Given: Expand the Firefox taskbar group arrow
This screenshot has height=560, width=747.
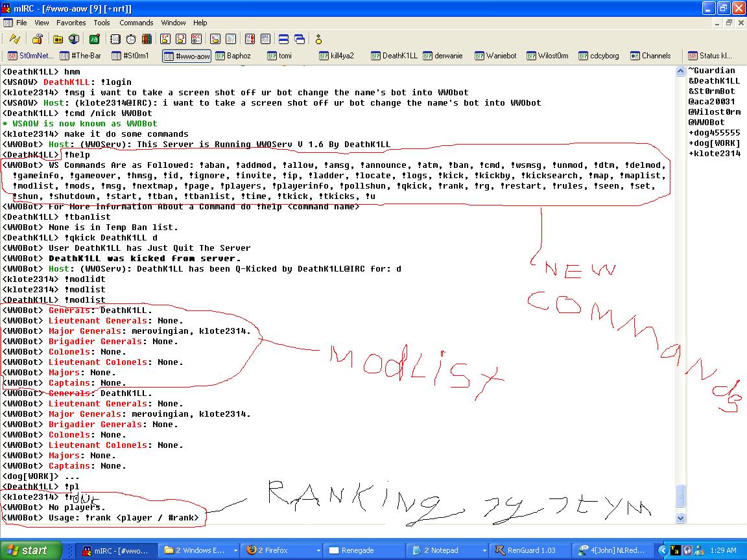Looking at the screenshot, I should [x=318, y=550].
